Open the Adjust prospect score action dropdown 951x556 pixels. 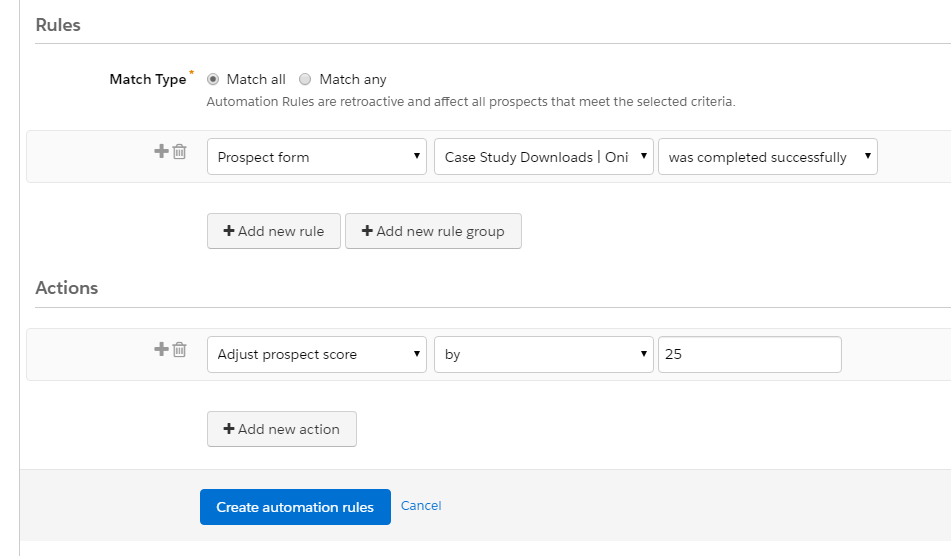coord(317,355)
